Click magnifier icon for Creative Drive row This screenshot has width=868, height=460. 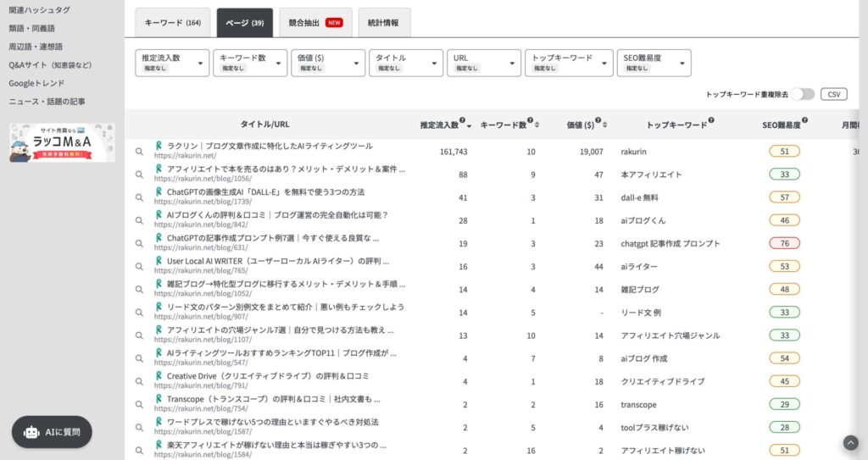coord(139,381)
